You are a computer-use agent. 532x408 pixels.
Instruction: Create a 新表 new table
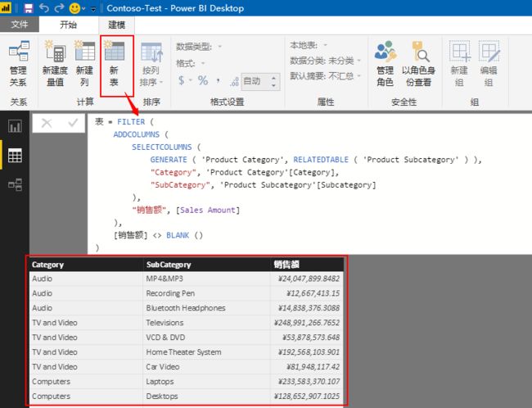[x=114, y=64]
